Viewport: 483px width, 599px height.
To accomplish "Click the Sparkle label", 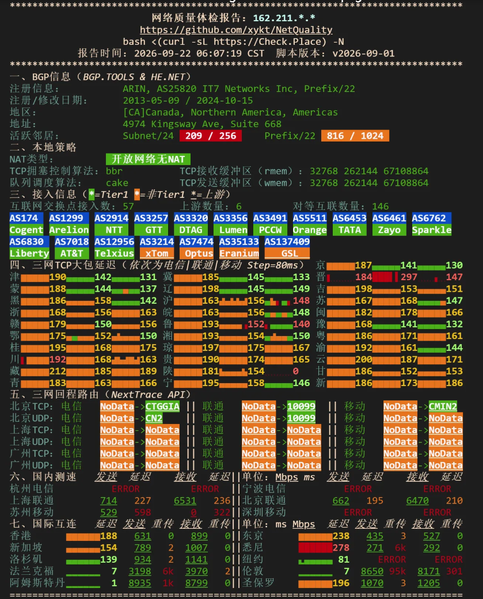I will (x=431, y=230).
